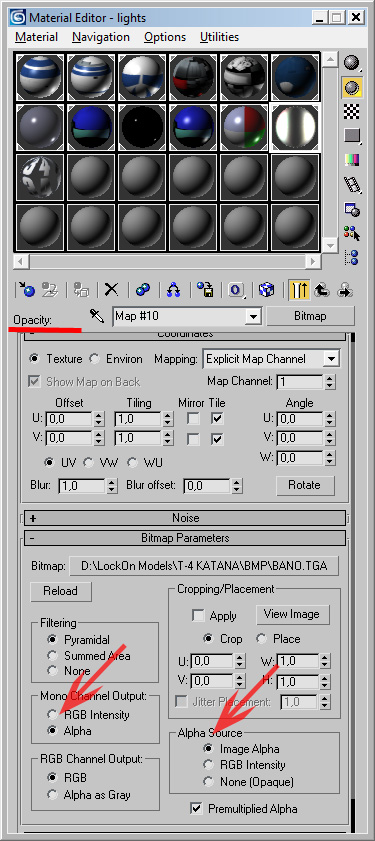Click the View Image button
375x841 pixels.
(x=291, y=614)
